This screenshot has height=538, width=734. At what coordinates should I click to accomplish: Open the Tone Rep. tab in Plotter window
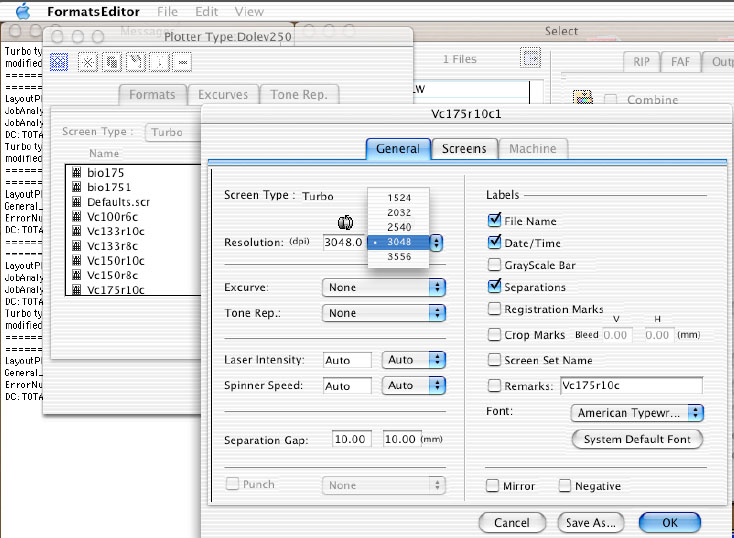pos(299,95)
